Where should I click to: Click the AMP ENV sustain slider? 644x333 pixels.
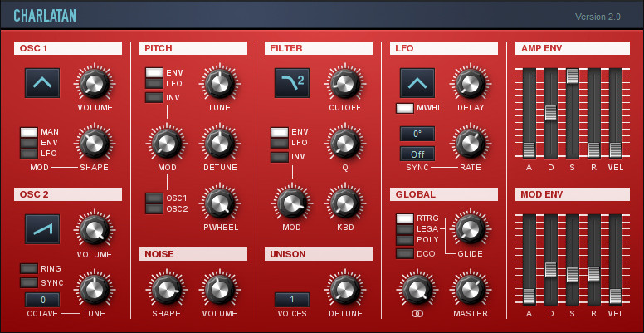[x=573, y=114]
